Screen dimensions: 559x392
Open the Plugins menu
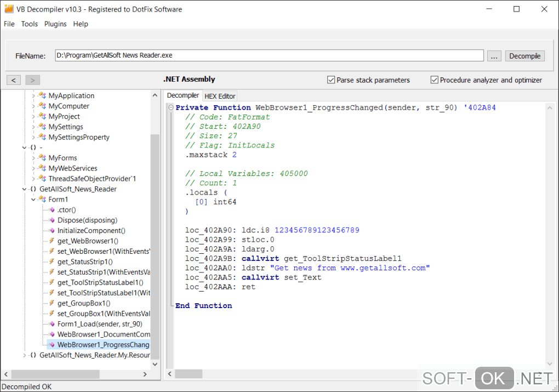[55, 24]
